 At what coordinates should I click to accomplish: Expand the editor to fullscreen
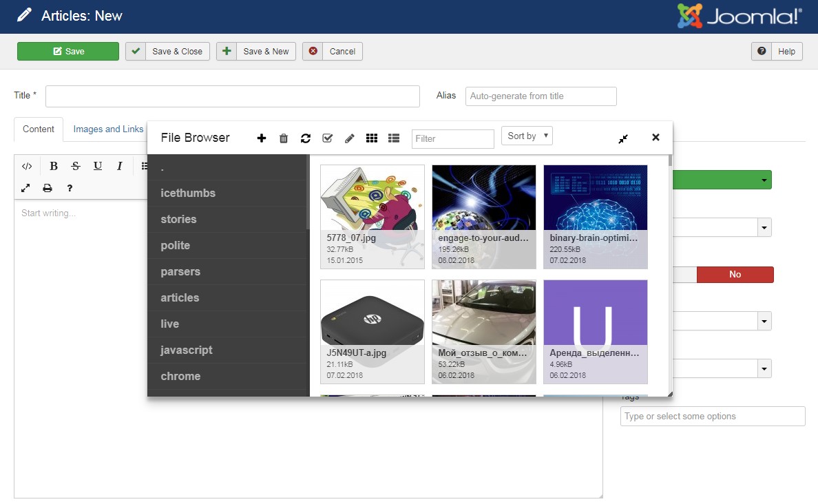pos(25,189)
